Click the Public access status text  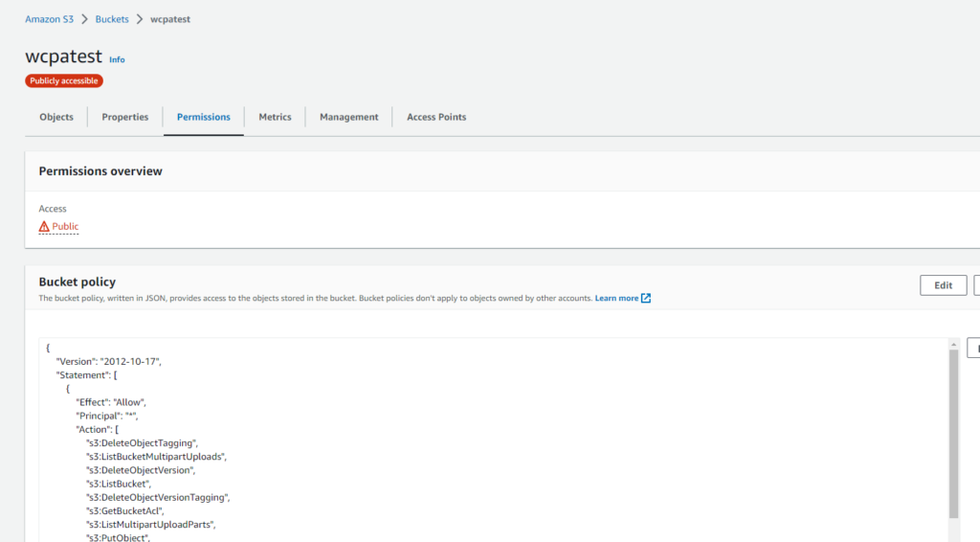[x=65, y=227]
